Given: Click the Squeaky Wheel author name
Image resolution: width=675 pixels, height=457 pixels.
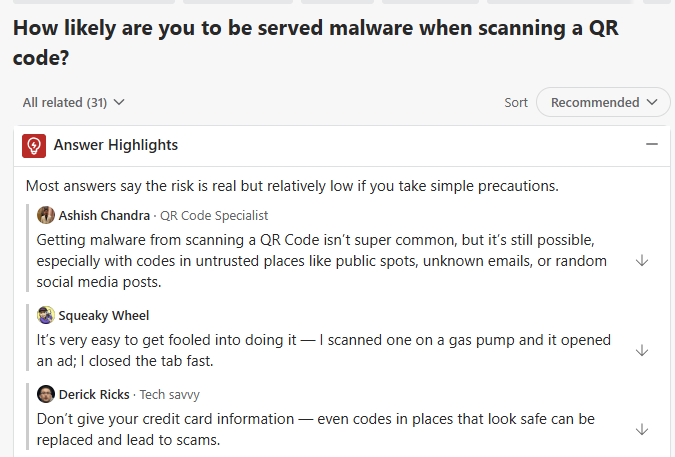Looking at the screenshot, I should [x=104, y=315].
